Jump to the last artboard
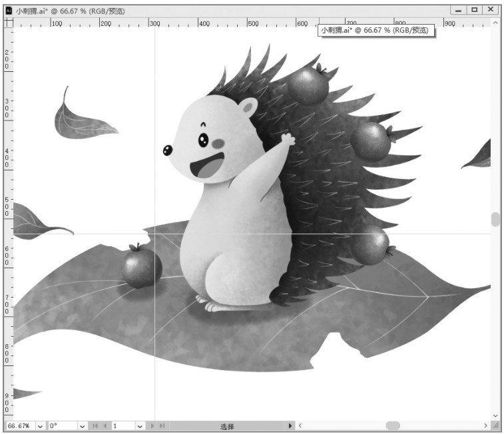Image resolution: width=504 pixels, height=434 pixels. point(162,426)
